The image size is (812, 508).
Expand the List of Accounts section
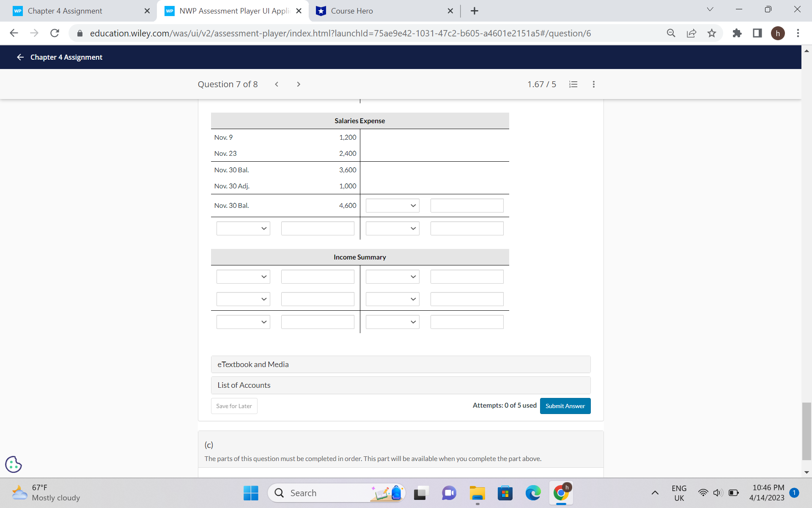click(401, 385)
